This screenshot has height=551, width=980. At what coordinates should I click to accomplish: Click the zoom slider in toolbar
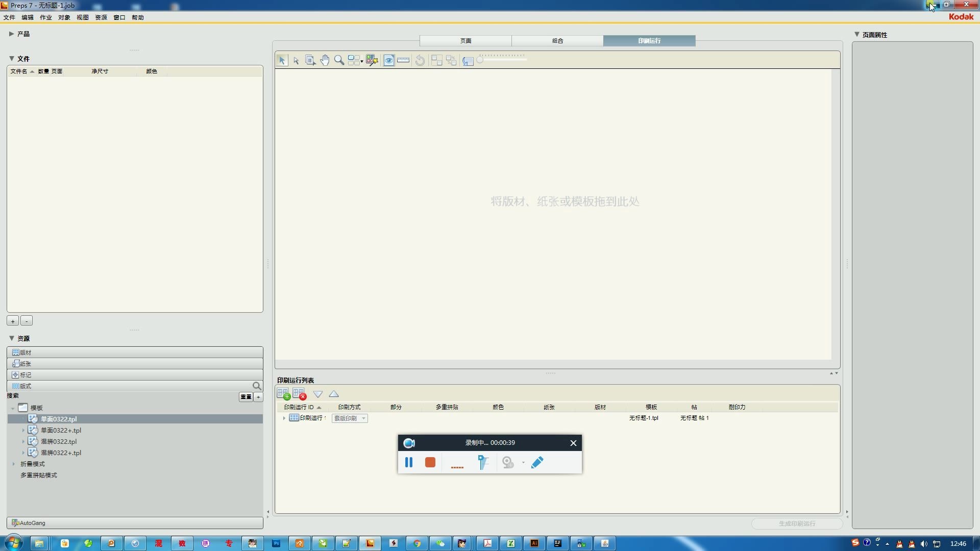(503, 60)
